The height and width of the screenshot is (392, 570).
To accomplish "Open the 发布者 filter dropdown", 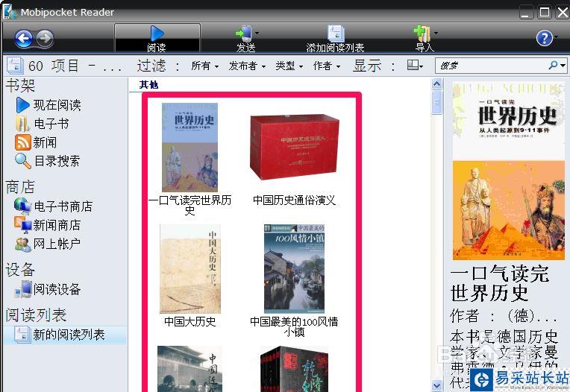I will [x=247, y=66].
